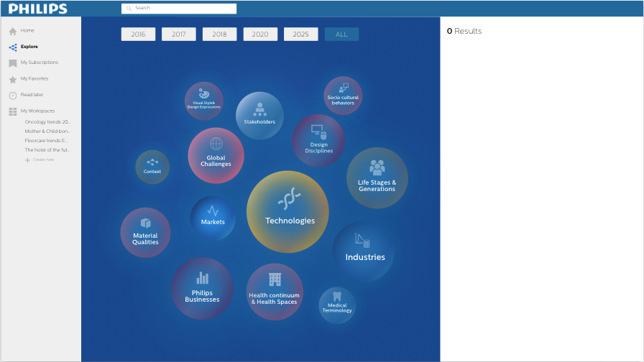Click the Philips logo
The image size is (644, 362).
click(x=38, y=9)
